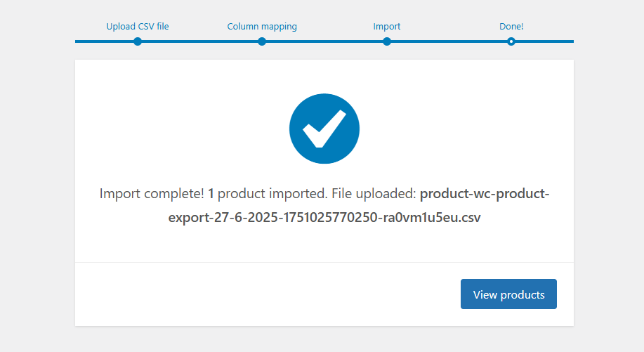
Task: Click the progress bar between Column mapping and Import
Action: coord(324,41)
